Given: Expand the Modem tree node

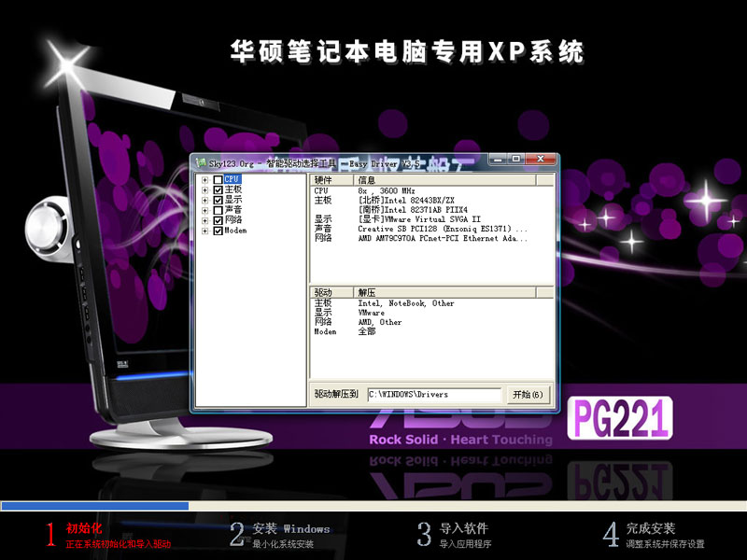Looking at the screenshot, I should 204,230.
